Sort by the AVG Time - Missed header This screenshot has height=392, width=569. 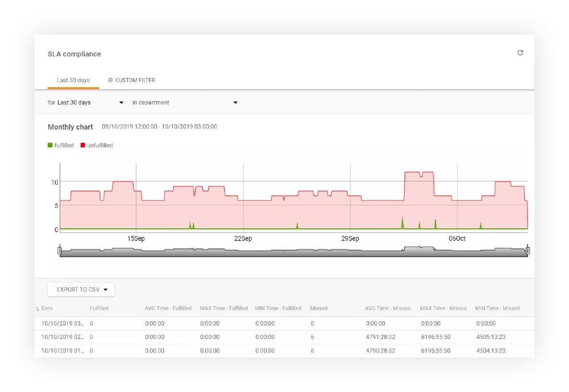pos(389,308)
